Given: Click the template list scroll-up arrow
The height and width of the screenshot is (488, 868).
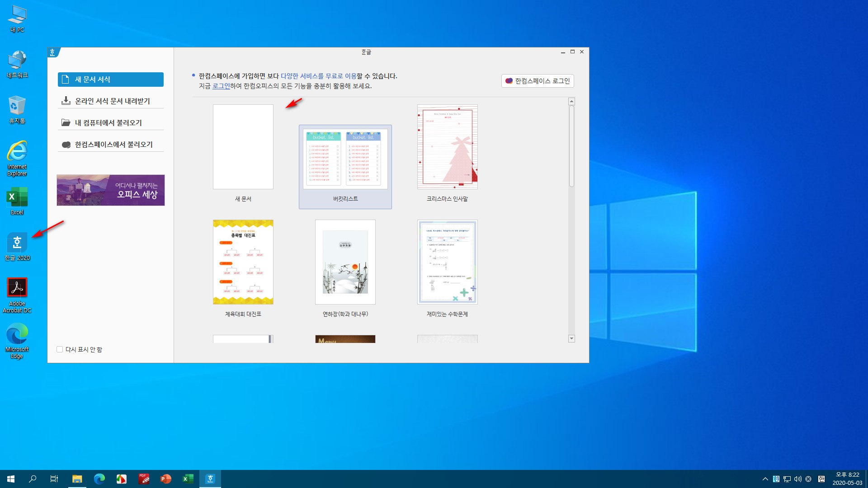Looking at the screenshot, I should click(571, 102).
